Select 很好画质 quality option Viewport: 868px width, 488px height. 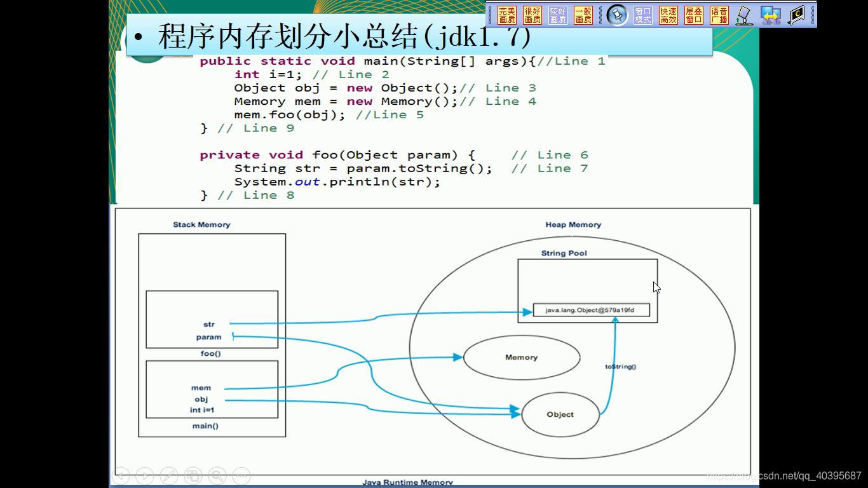click(x=532, y=15)
